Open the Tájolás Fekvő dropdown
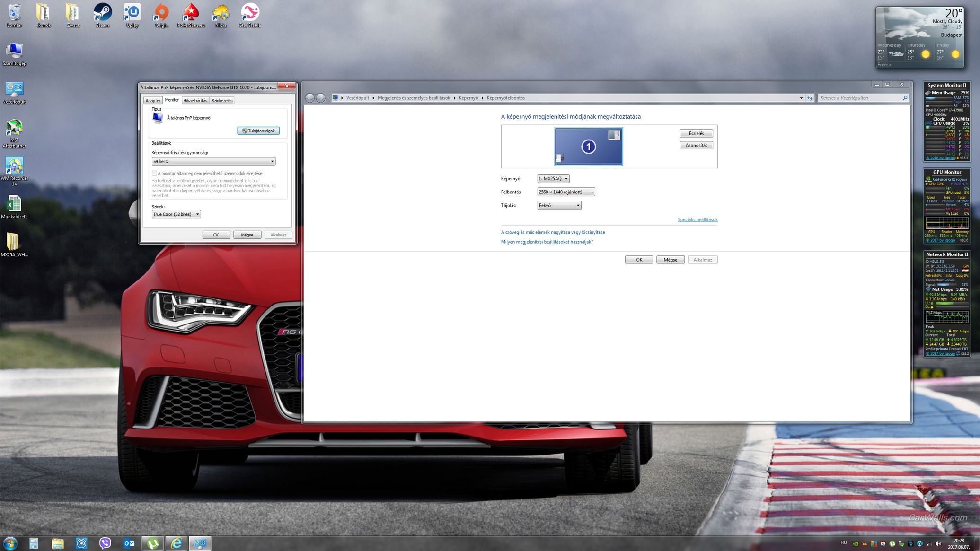This screenshot has width=980, height=551. coord(559,205)
